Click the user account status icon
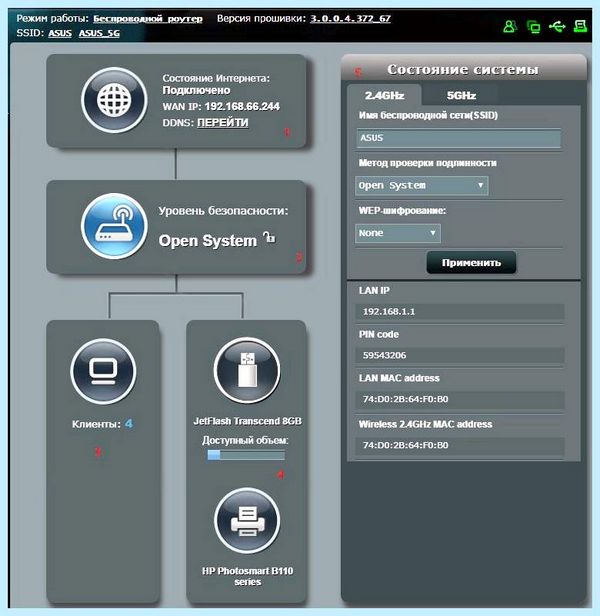600x616 pixels. tap(510, 26)
